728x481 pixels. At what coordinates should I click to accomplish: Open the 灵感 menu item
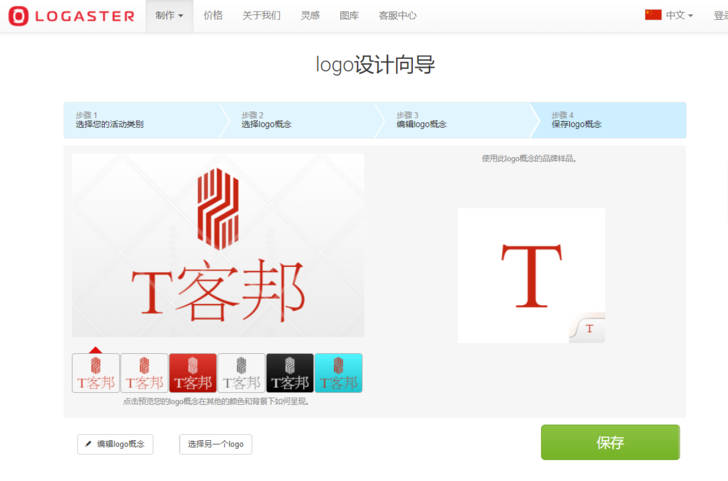click(x=310, y=16)
